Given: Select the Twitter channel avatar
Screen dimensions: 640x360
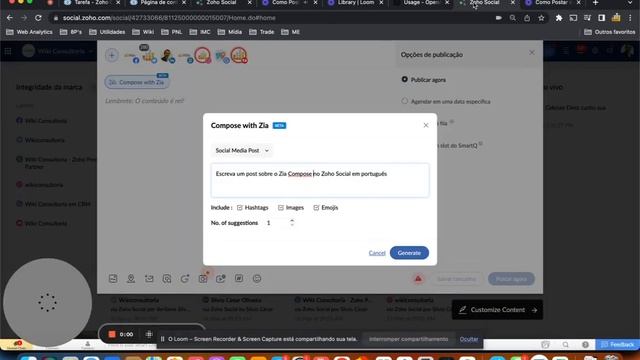Looking at the screenshot, I should tap(149, 56).
